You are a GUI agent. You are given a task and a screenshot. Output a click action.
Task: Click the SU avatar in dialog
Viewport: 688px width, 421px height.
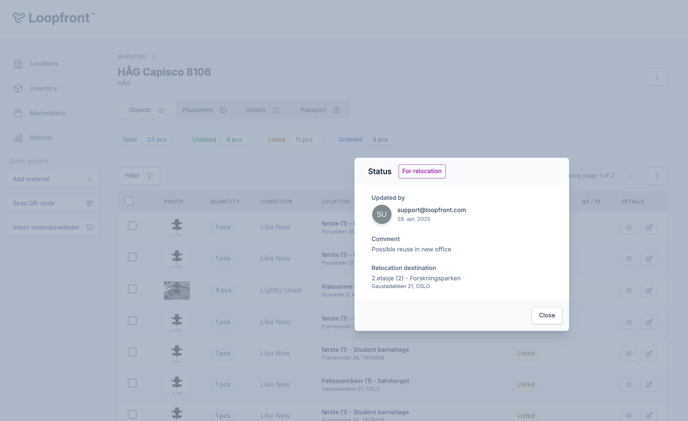(x=382, y=214)
